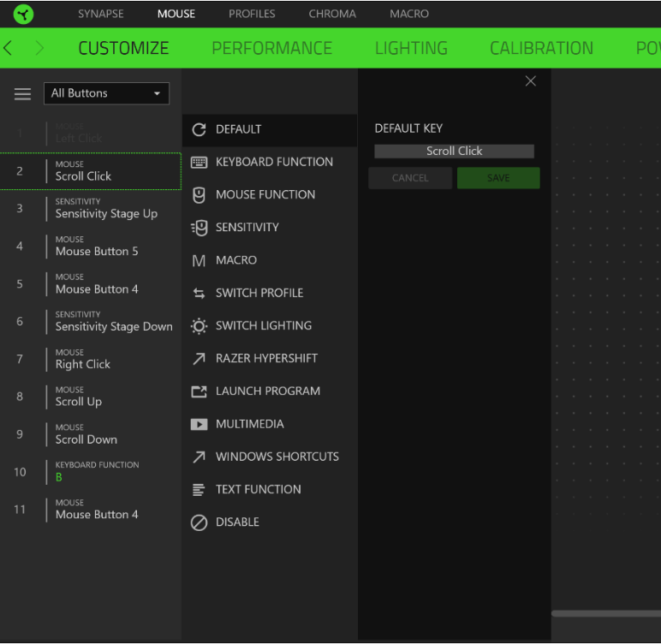This screenshot has height=644, width=661.
Task: Click the Default Key Scroll Click field
Action: 454,152
